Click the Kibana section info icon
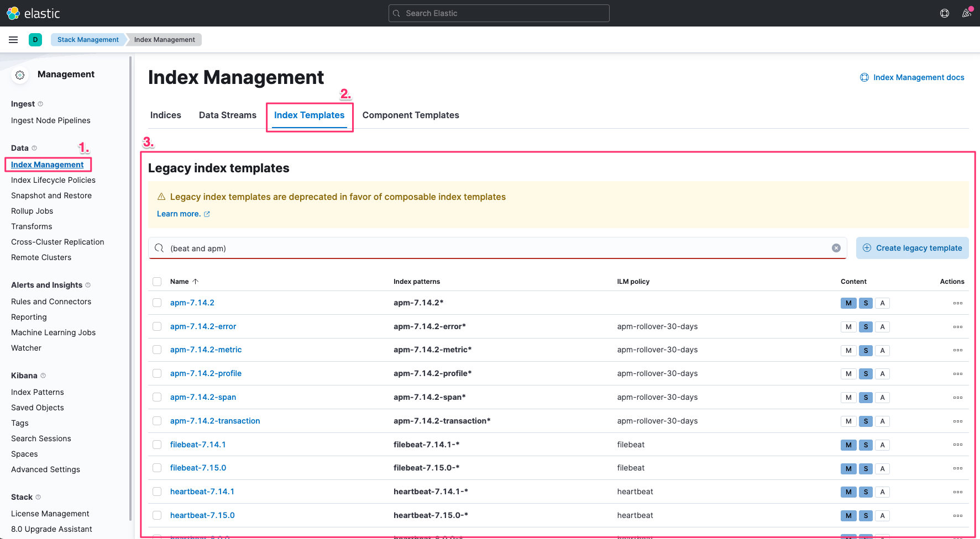Viewport: 980px width, 539px height. coord(43,376)
